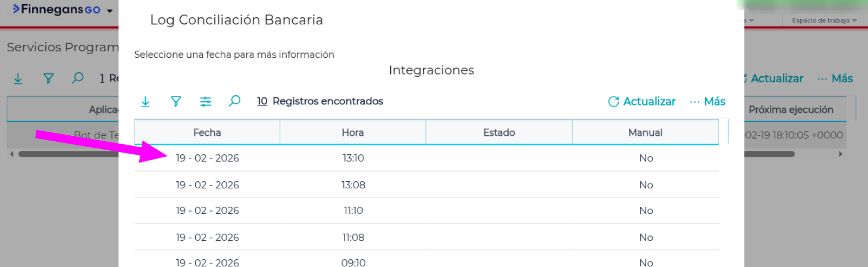The image size is (868, 267).
Task: Click the download icon in the Integraciones toolbar
Action: coord(145,102)
